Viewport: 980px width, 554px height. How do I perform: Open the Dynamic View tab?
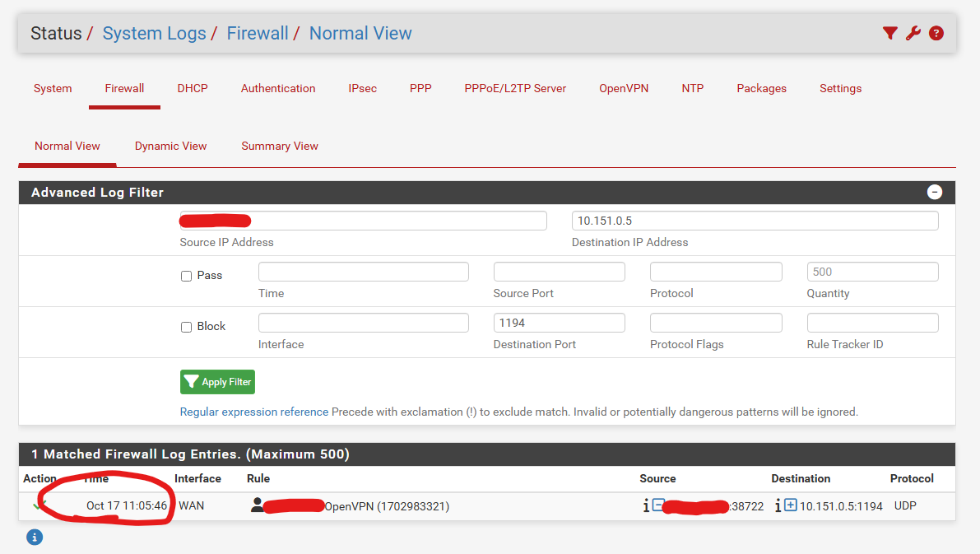170,147
